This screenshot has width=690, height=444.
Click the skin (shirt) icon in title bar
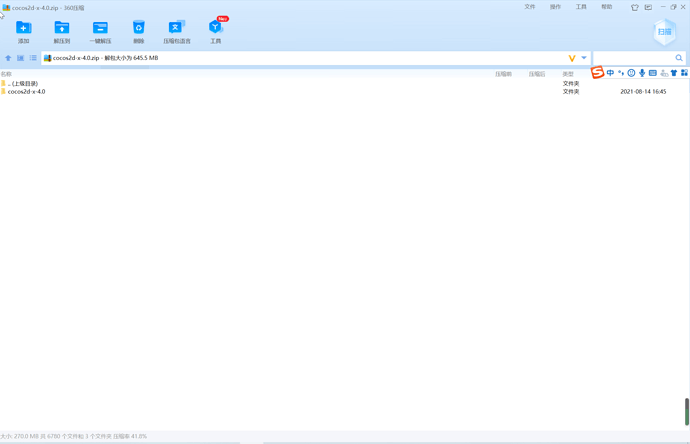(635, 7)
